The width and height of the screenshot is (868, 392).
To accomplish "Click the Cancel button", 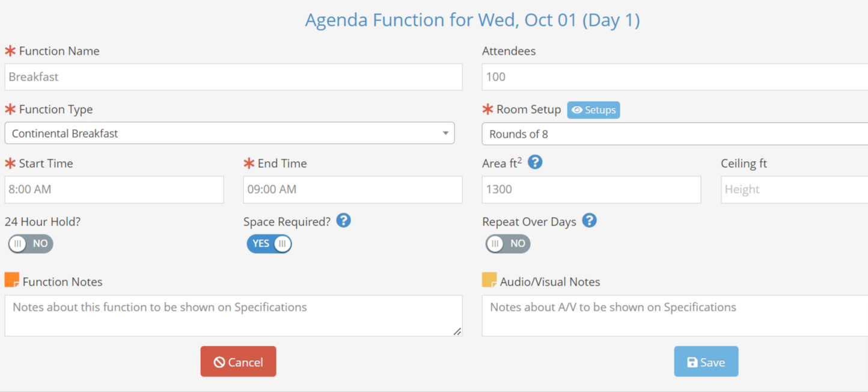I will (238, 361).
